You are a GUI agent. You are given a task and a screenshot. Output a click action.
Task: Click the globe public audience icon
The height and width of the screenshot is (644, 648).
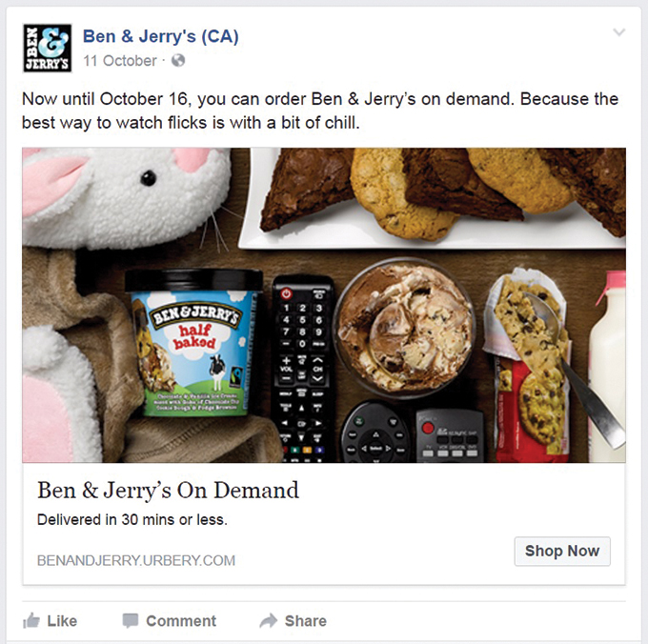click(x=178, y=60)
